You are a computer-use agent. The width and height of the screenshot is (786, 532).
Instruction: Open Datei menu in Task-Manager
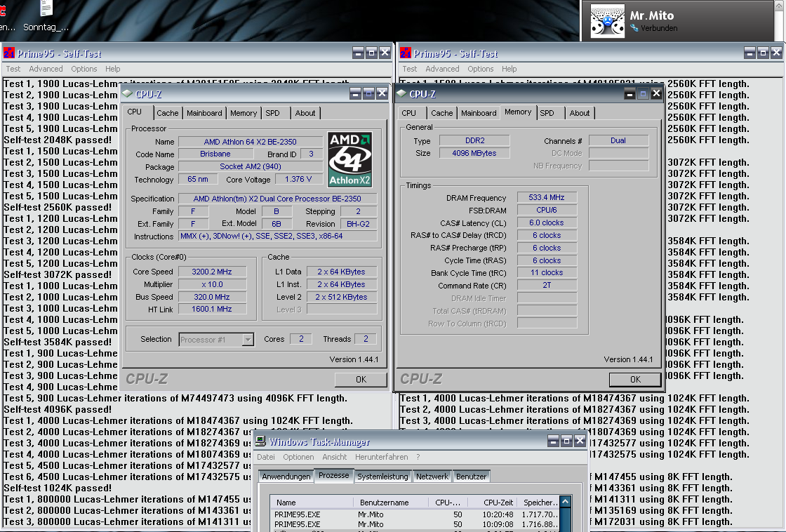266,457
